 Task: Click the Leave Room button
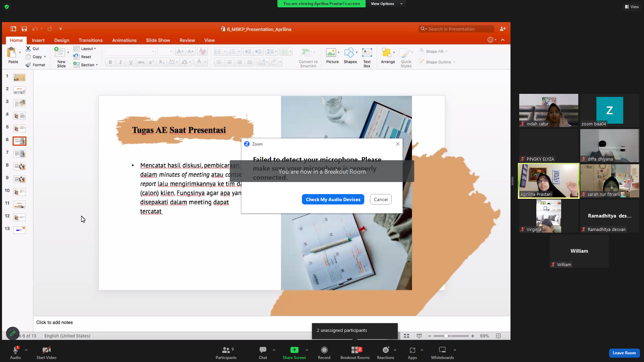click(624, 353)
